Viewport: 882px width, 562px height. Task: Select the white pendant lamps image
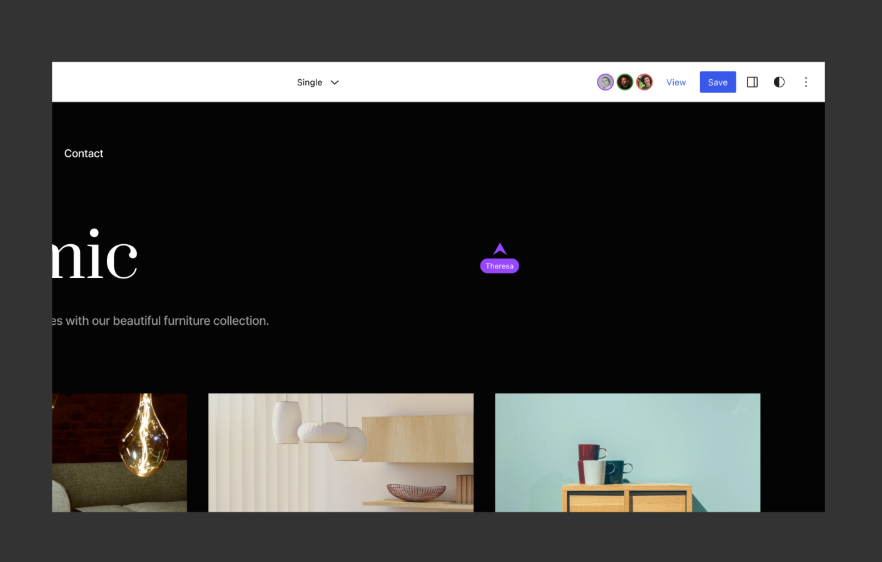point(340,452)
